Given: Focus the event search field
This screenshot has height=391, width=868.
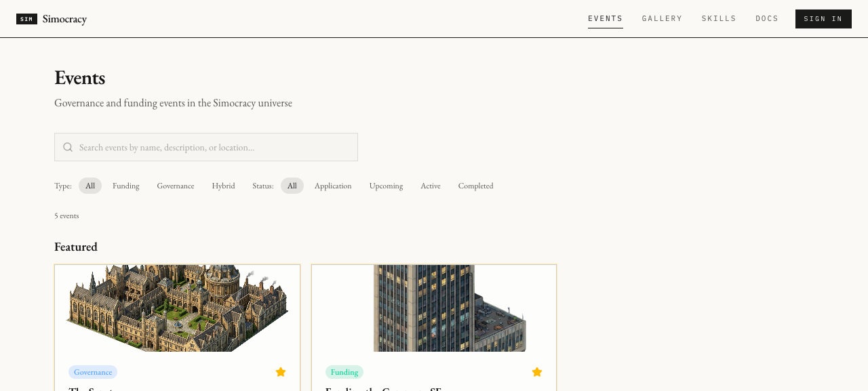Looking at the screenshot, I should [x=206, y=147].
